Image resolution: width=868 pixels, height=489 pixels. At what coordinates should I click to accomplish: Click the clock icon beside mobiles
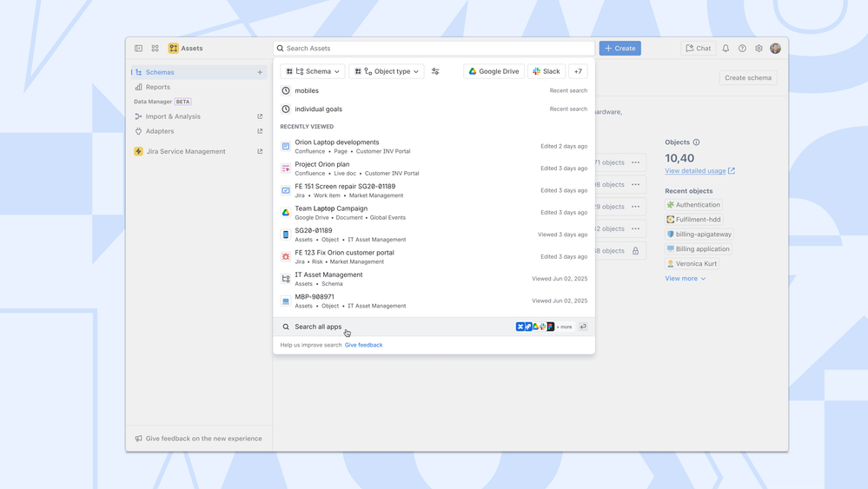(286, 90)
